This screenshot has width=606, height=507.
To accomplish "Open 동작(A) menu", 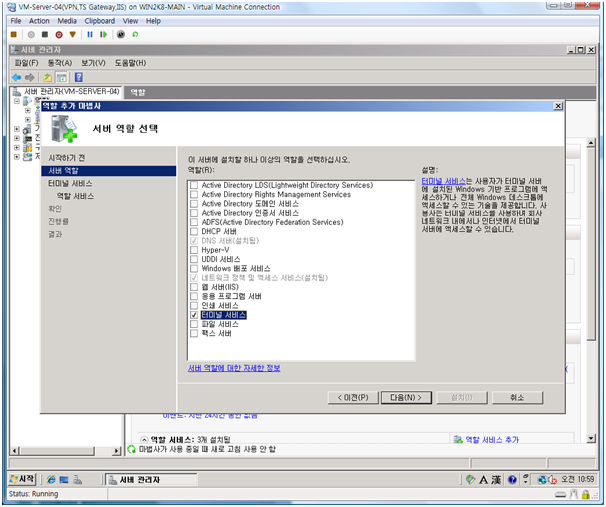I will [60, 63].
